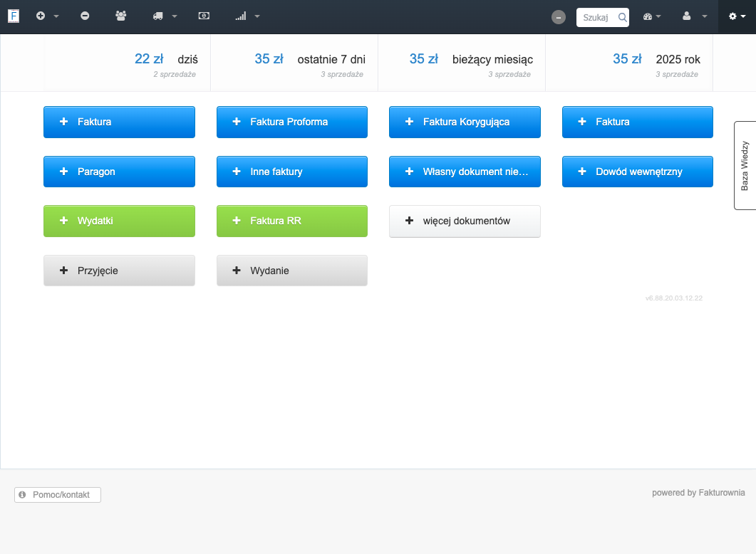The height and width of the screenshot is (554, 756).
Task: Add a Wydanie warehouse document
Action: [291, 271]
